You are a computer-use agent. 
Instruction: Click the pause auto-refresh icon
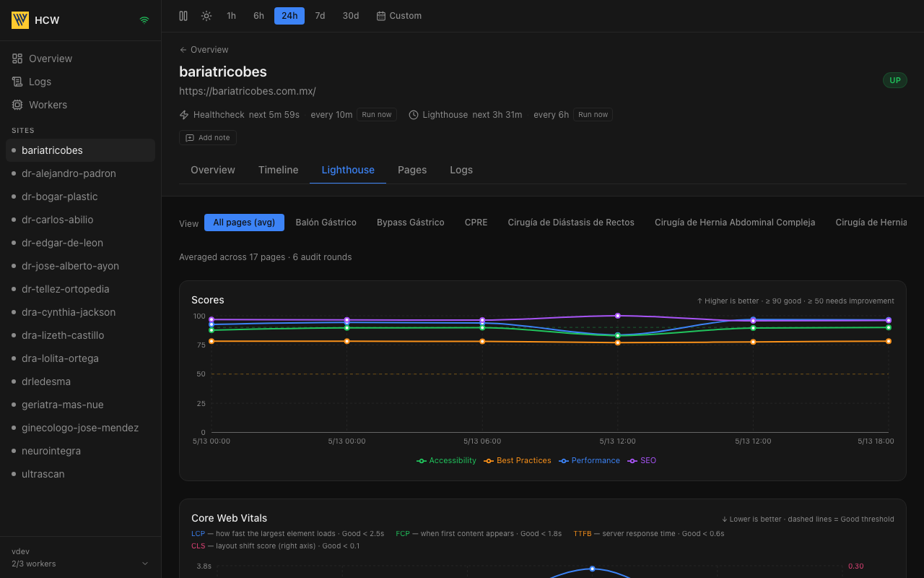pyautogui.click(x=183, y=16)
